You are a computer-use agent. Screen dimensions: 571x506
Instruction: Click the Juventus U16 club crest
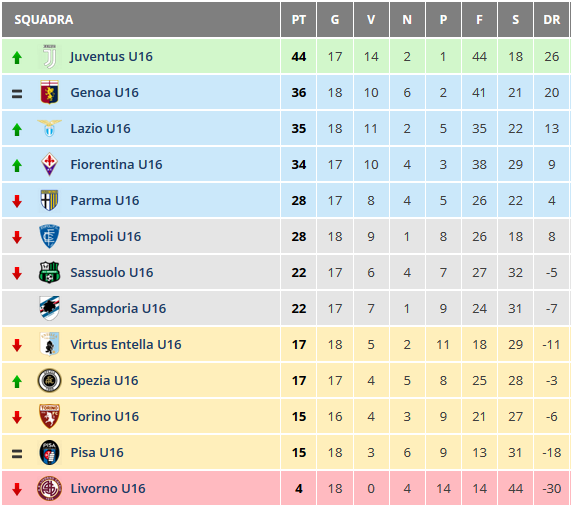click(50, 56)
